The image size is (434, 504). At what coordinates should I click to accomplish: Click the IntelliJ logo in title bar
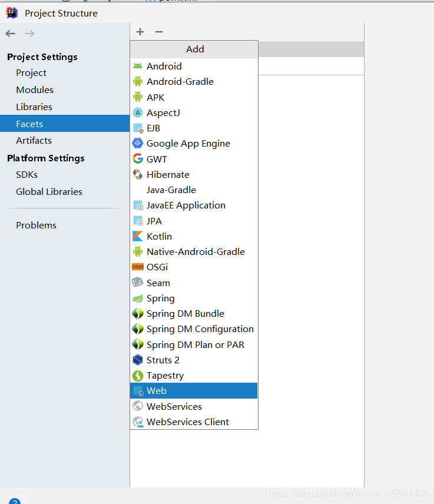12,13
